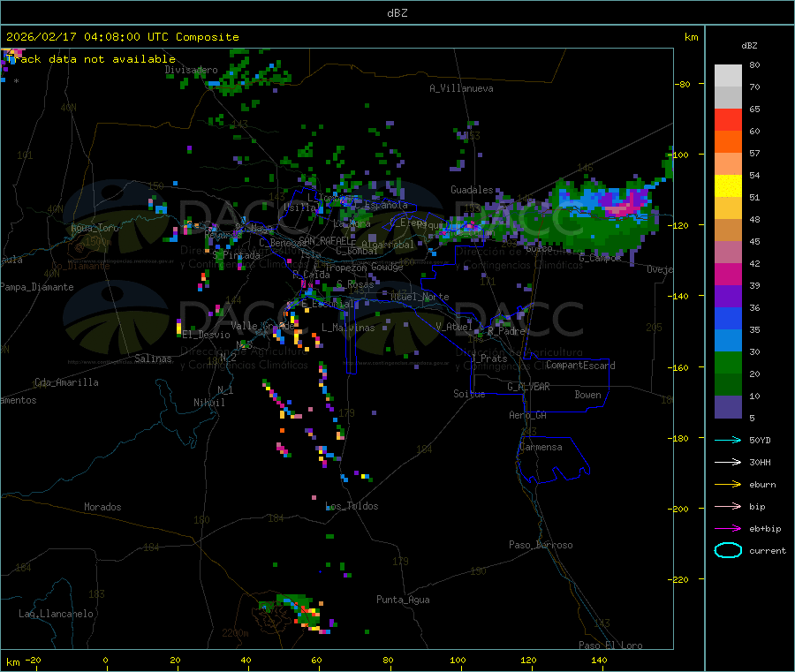Click the Paso_El_Loro map label
This screenshot has width=795, height=672.
coord(610,646)
